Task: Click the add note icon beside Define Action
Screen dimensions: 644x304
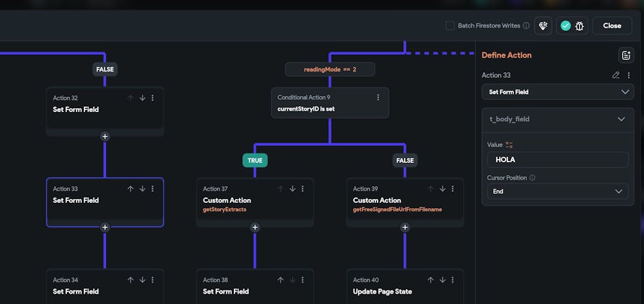Action: [625, 55]
